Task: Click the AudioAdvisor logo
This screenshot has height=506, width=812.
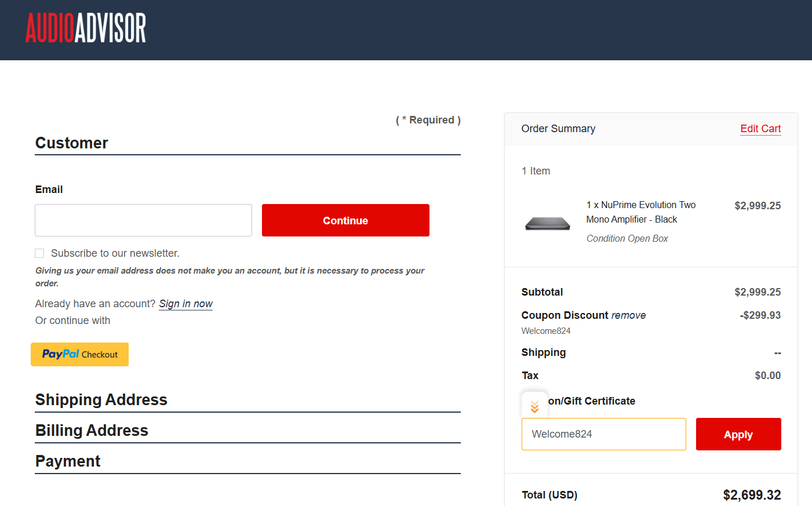Action: pyautogui.click(x=85, y=27)
